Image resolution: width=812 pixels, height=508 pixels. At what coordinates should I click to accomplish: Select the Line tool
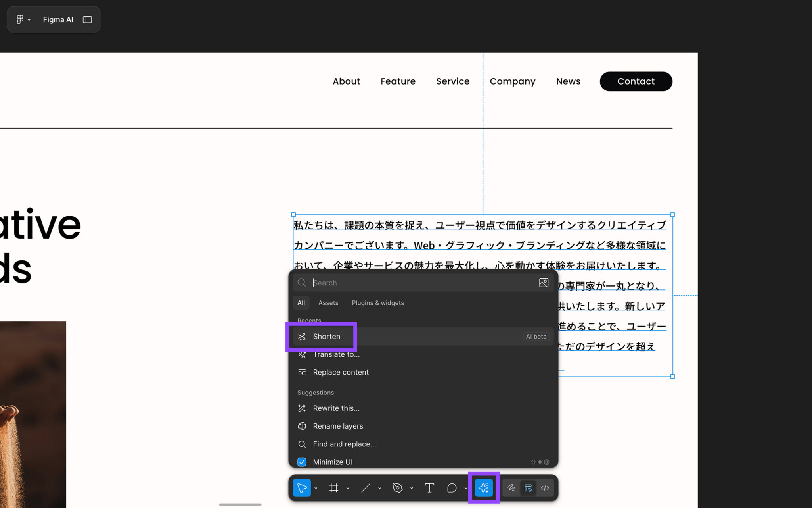click(x=366, y=488)
